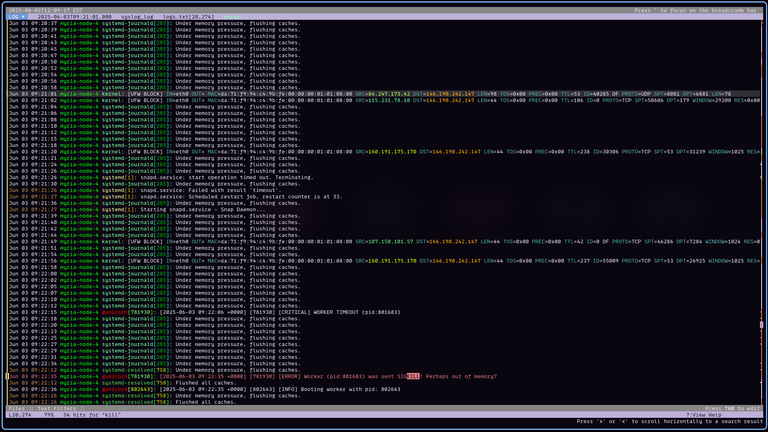Image resolution: width=768 pixels, height=432 pixels.
Task: Open the Text Filters panel tab
Action: click(x=57, y=408)
